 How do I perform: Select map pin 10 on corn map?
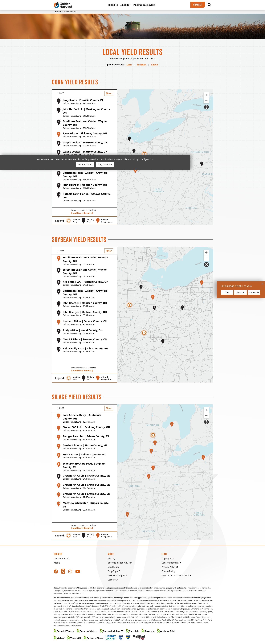point(129,139)
